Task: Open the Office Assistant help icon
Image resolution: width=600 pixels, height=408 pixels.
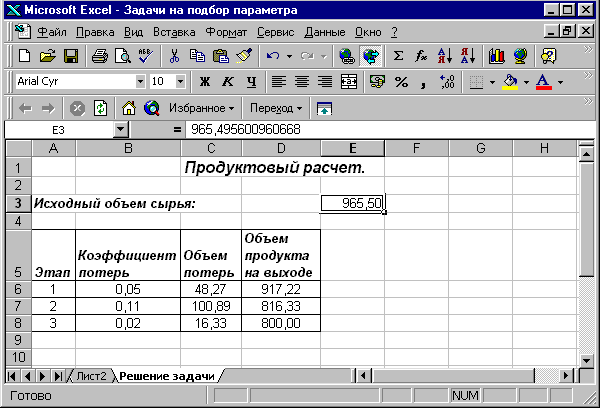Action: click(548, 56)
